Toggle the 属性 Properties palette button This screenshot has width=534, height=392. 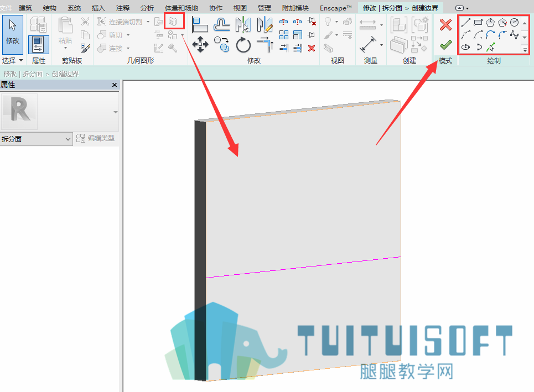39,45
